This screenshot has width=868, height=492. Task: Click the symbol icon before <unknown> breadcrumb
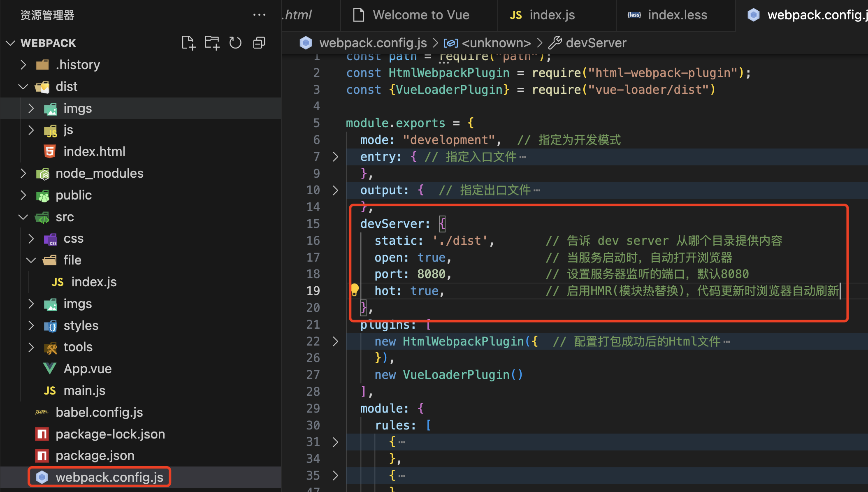(x=451, y=43)
